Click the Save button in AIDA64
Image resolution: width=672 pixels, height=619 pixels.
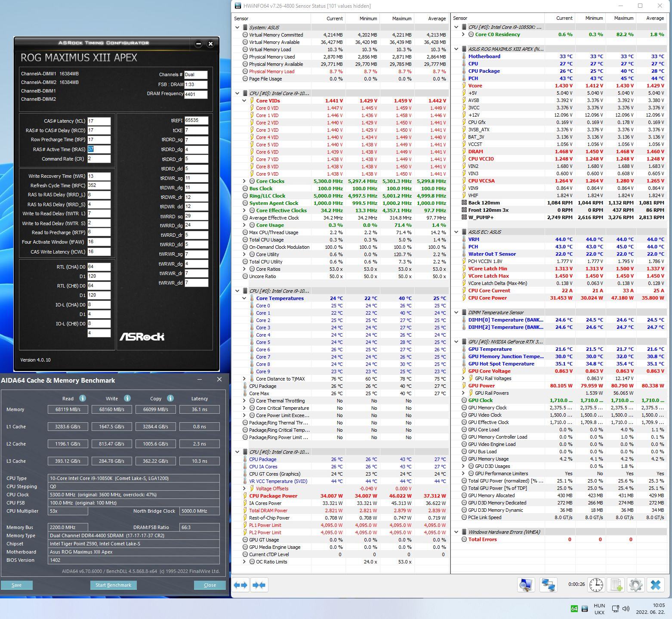click(x=16, y=585)
